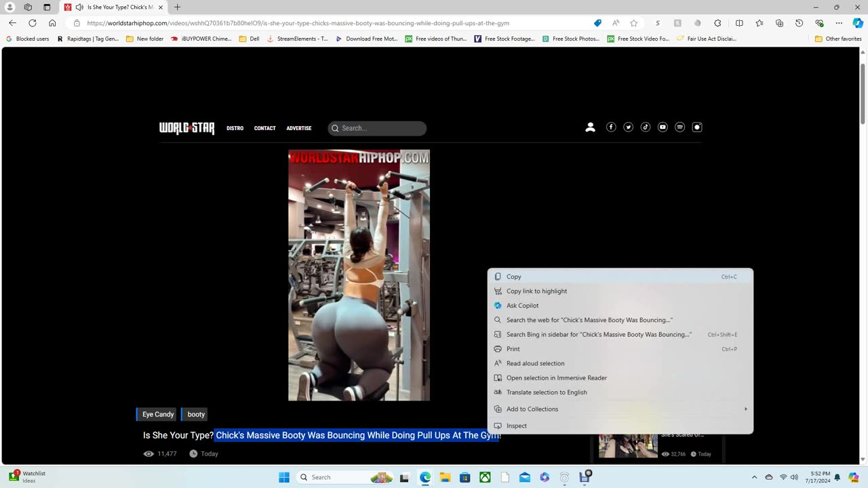Choose Copy link to highlight

[620, 291]
